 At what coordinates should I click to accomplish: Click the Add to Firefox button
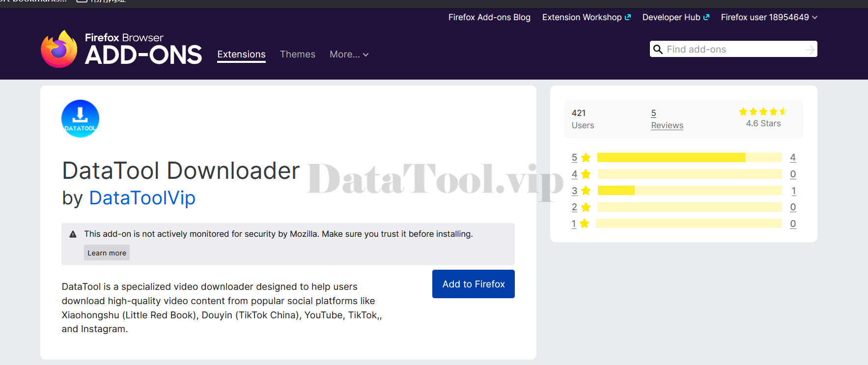tap(473, 284)
